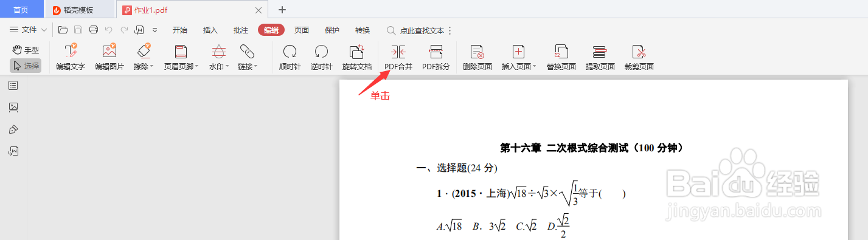Open the 保护 ribbon tab
This screenshot has width=868, height=240.
tap(332, 30)
